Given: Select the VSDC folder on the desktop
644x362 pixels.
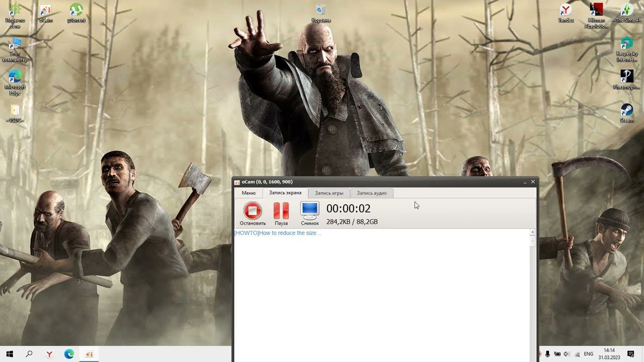Looking at the screenshot, I should point(15,113).
